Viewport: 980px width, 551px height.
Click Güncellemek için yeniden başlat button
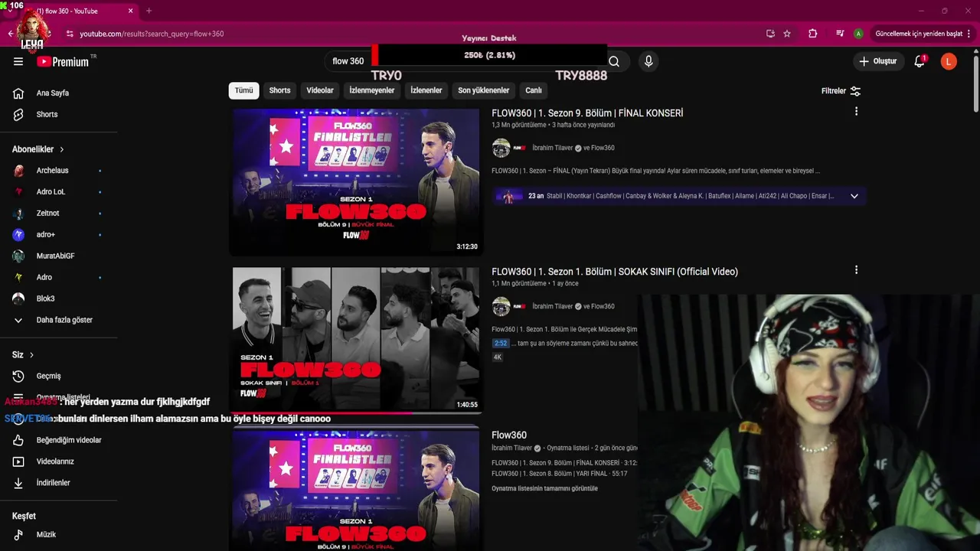tap(919, 34)
